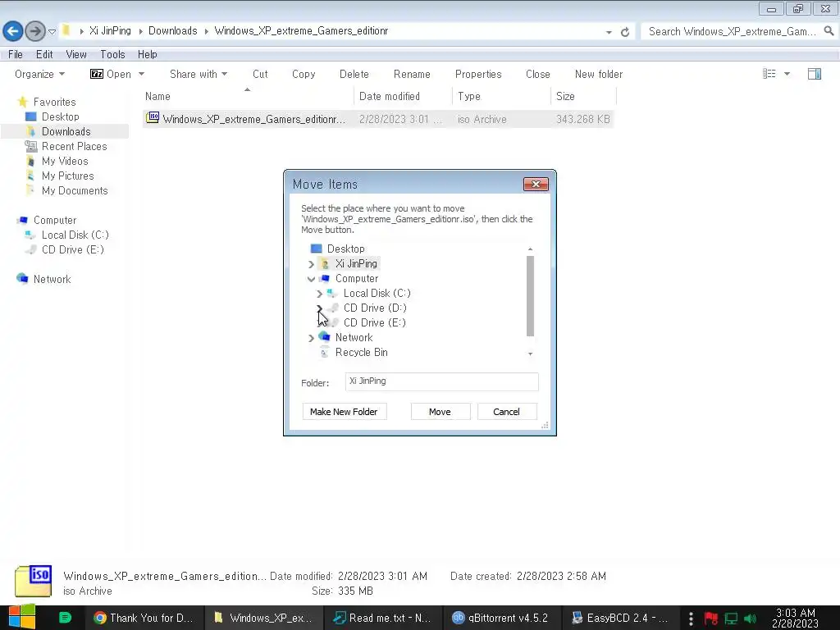Expand the Organize dropdown
The image size is (840, 630).
point(39,74)
